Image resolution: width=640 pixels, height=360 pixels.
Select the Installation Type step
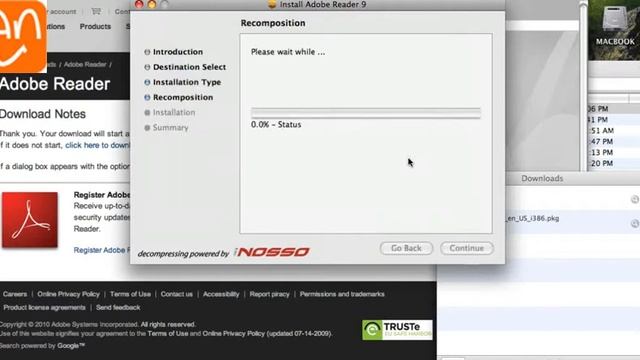click(187, 82)
